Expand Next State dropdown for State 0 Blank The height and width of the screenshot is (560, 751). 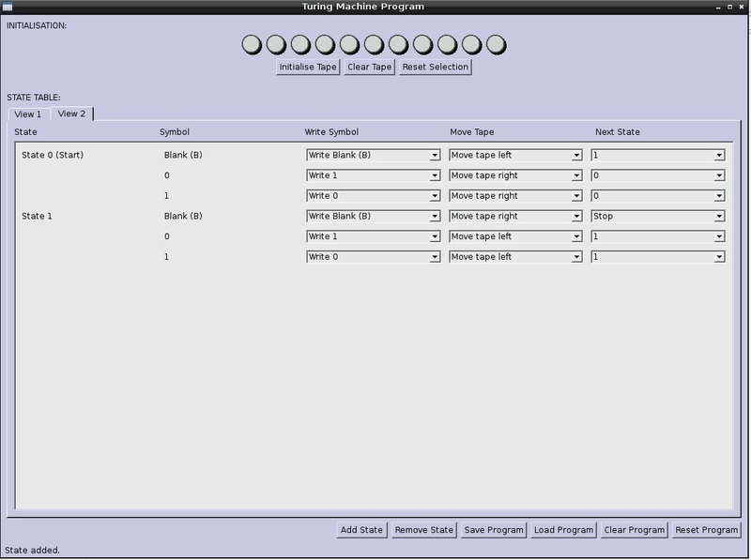[x=658, y=156]
